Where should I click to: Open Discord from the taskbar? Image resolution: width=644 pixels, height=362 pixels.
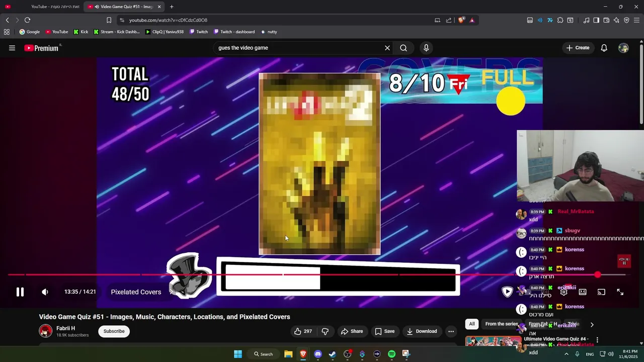point(317,354)
